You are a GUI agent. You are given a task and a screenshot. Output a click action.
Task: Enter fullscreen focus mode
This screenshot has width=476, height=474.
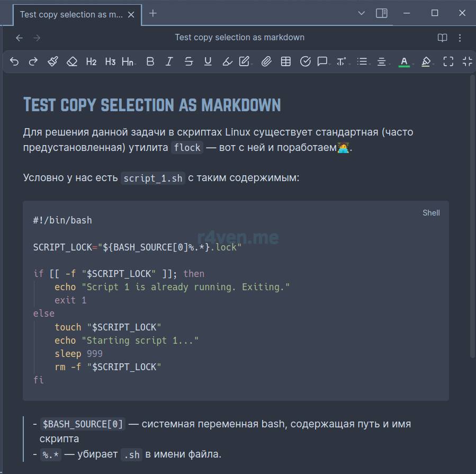pyautogui.click(x=448, y=62)
